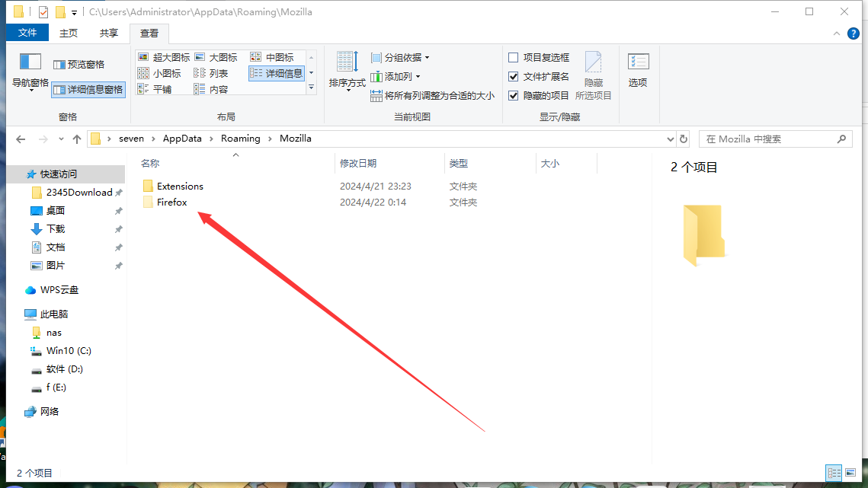The height and width of the screenshot is (488, 868).
Task: Uncheck the 文件扩展名 checkbox
Action: [513, 76]
